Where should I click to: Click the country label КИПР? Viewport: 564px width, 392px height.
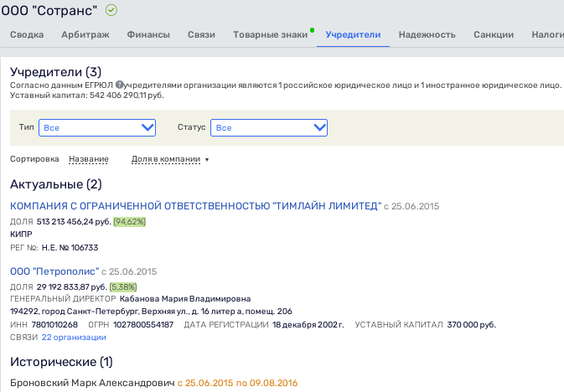click(x=21, y=235)
